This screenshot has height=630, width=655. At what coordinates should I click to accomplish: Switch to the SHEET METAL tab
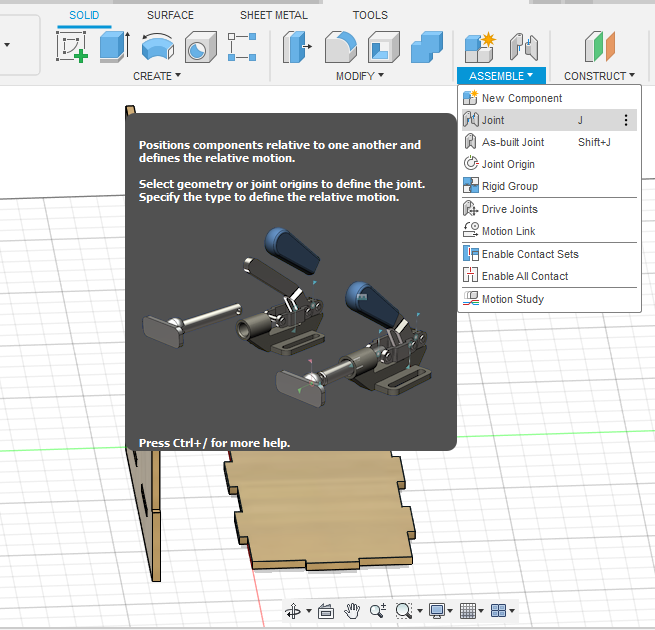(274, 15)
